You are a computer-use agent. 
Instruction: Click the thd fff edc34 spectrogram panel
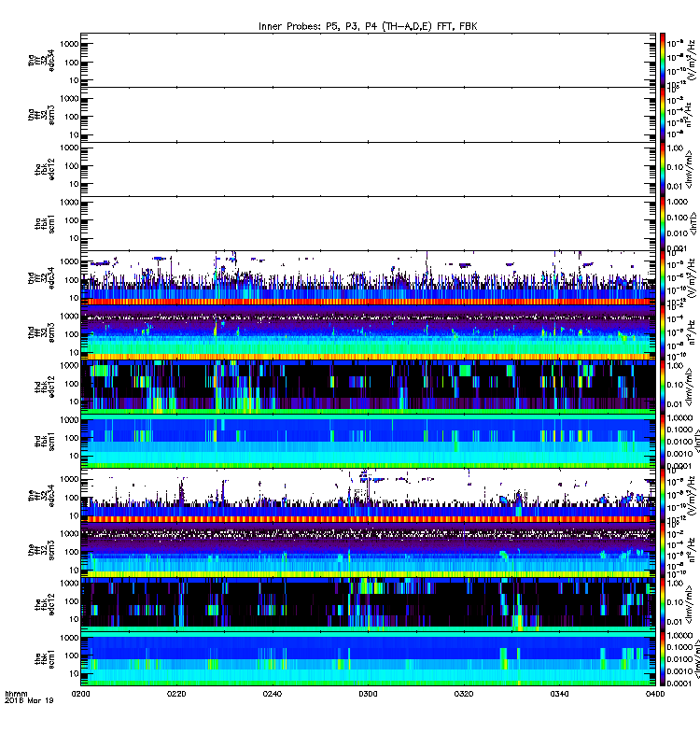click(368, 277)
